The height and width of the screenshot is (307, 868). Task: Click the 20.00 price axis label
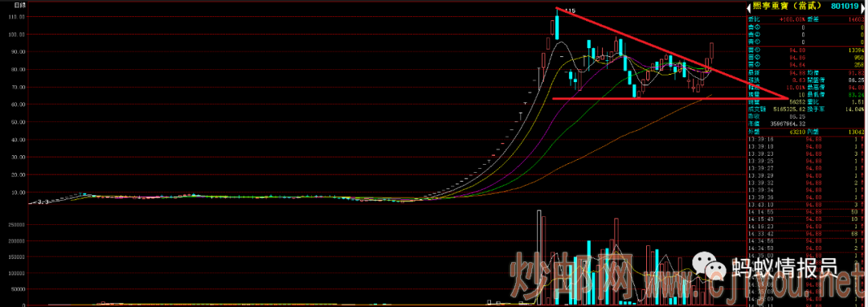pos(18,174)
